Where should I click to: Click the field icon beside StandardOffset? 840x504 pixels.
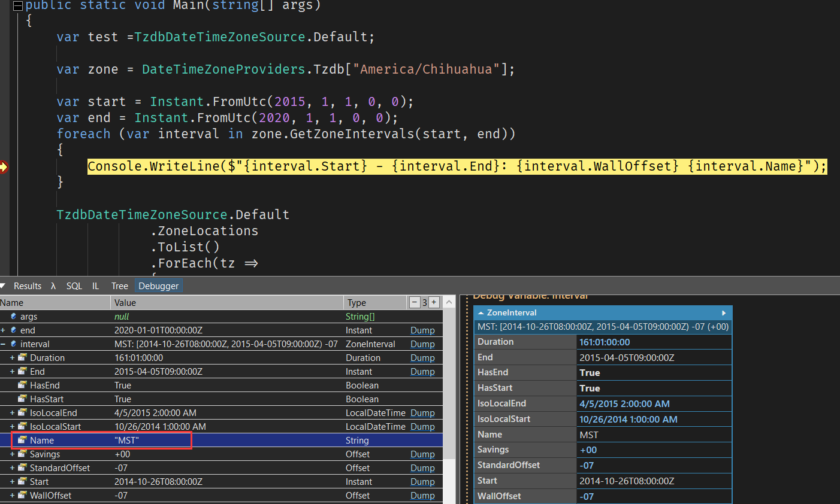pos(22,467)
